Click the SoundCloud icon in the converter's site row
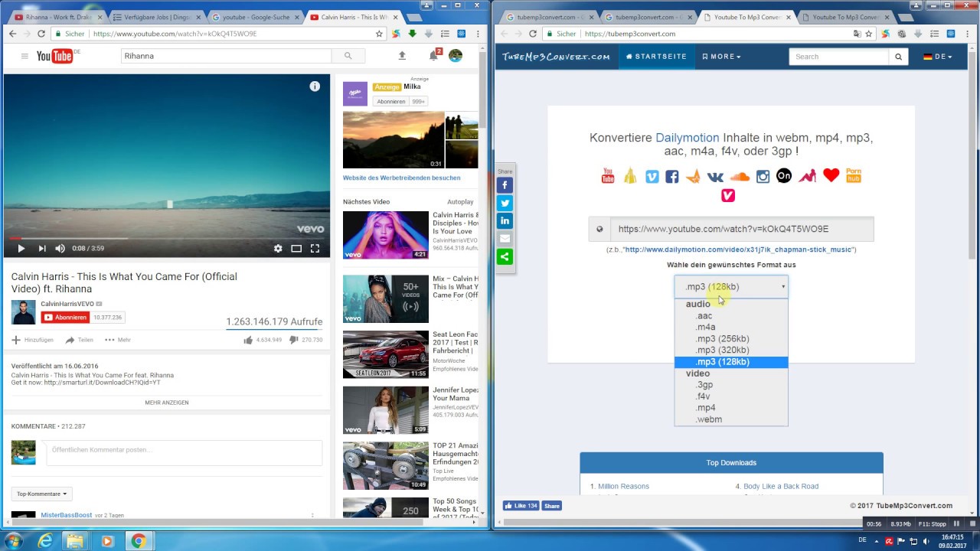Image resolution: width=980 pixels, height=551 pixels. [x=740, y=177]
